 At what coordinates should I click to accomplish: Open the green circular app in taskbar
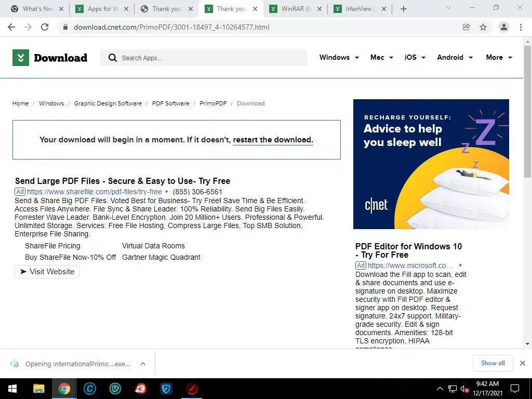coord(115,389)
